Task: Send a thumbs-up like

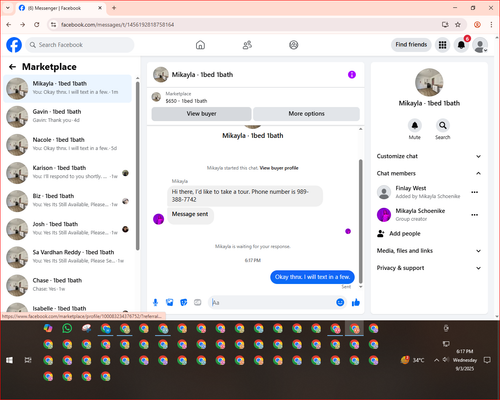Action: pos(356,302)
